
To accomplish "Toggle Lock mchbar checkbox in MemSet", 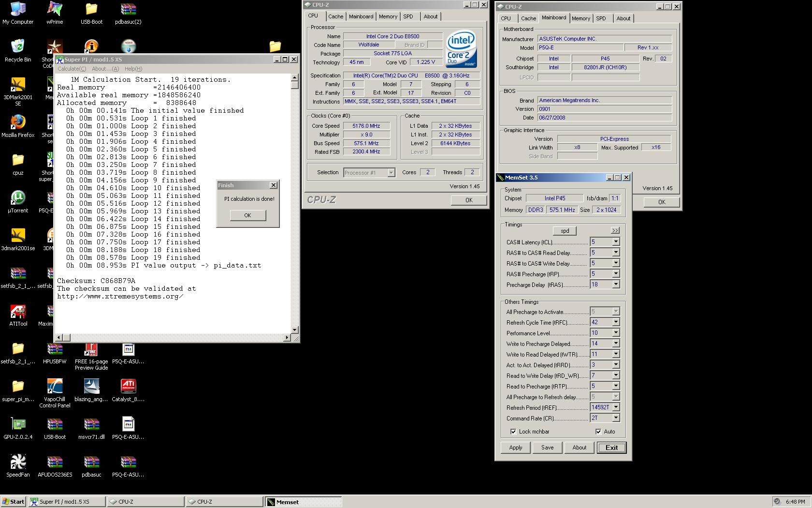I will click(513, 432).
